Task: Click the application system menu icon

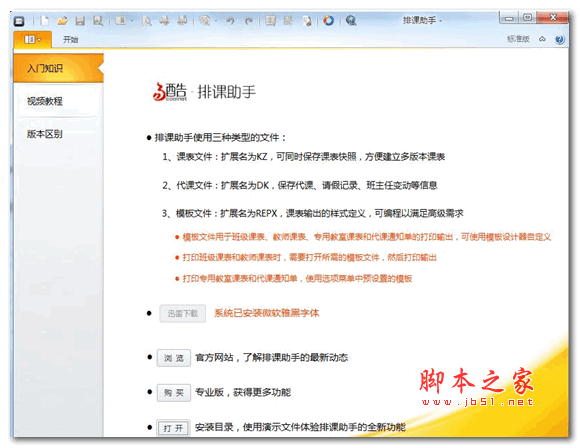Action: tap(19, 21)
